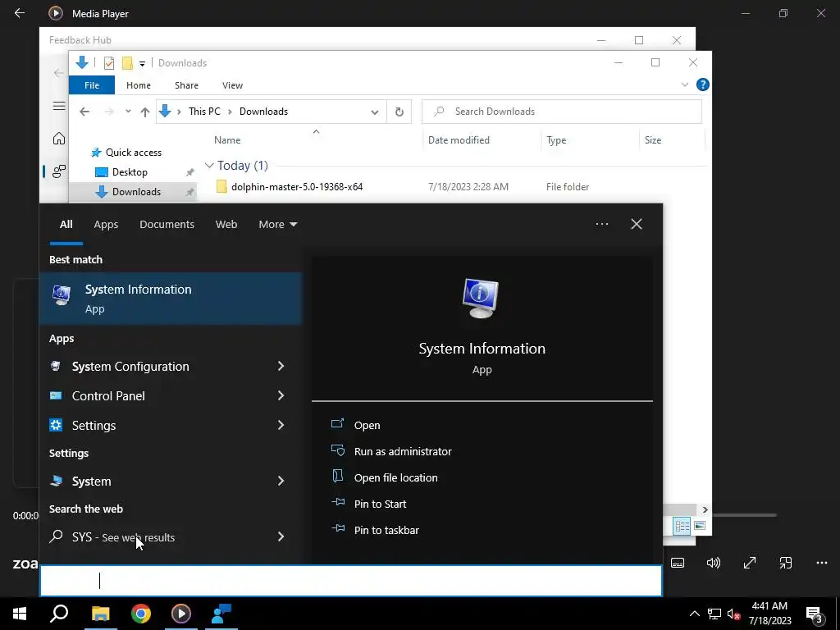The height and width of the screenshot is (630, 840).
Task: Open System Information best match result
Action: (171, 299)
